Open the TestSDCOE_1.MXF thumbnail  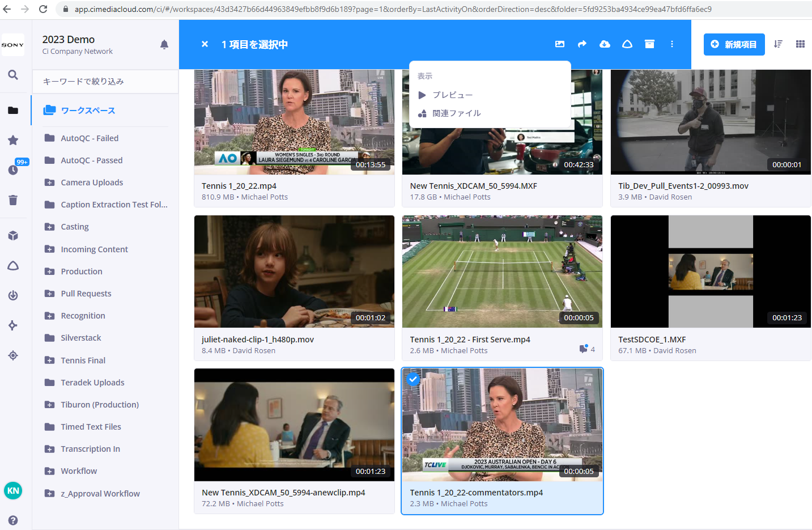pyautogui.click(x=711, y=272)
